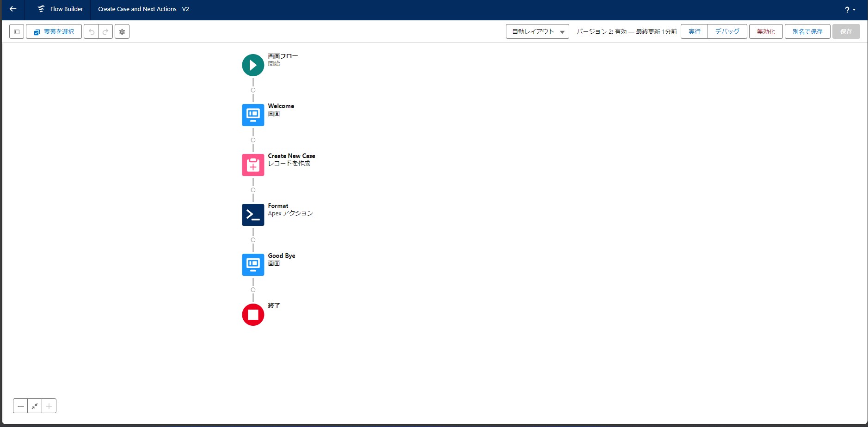Screen dimensions: 868x427
Task: Click the 終了 end label
Action: pyautogui.click(x=274, y=306)
